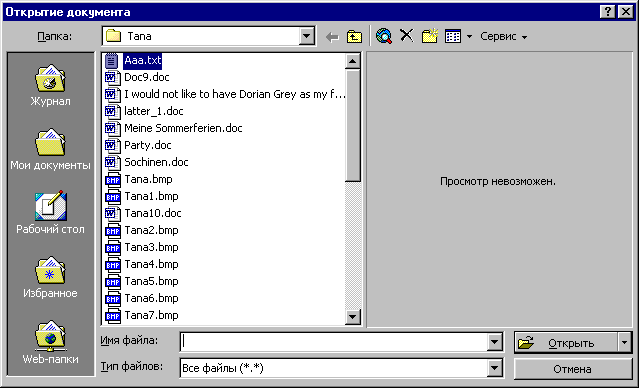Select the file Tana4.bmp
This screenshot has width=639, height=388.
point(151,265)
